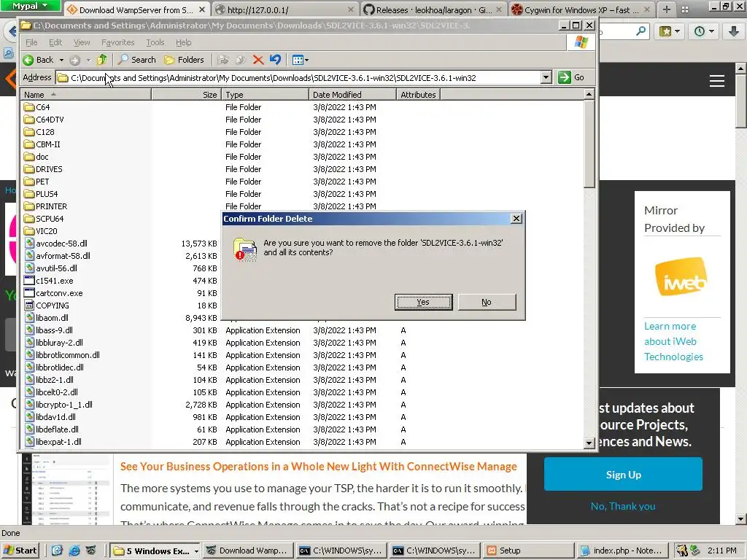Sort files by Name column header

(86, 95)
